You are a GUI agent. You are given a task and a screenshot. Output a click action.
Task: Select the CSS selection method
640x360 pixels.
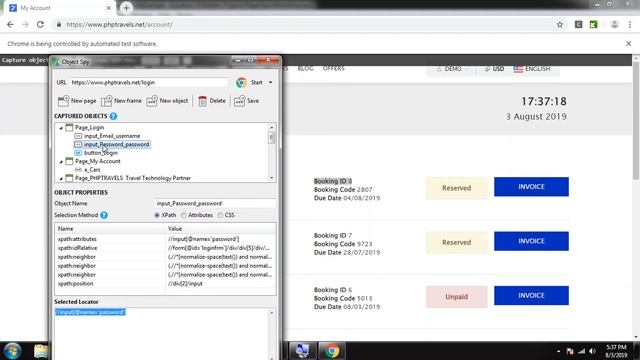click(x=220, y=215)
